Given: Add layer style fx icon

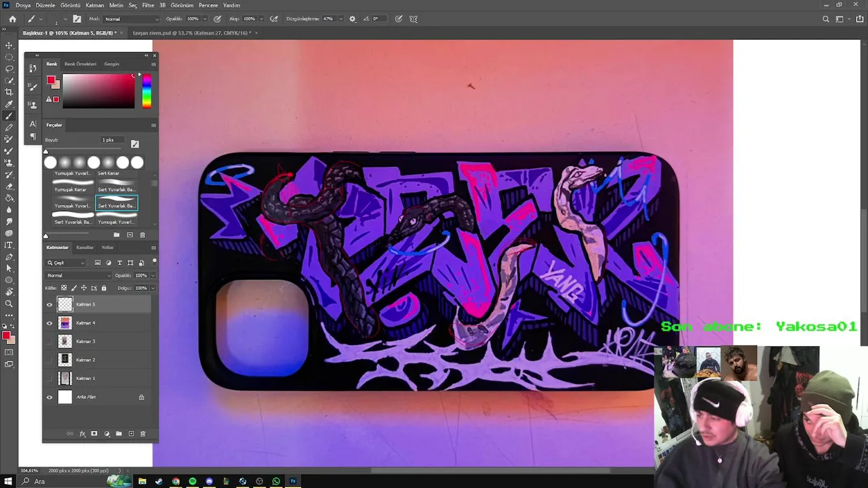Looking at the screenshot, I should pyautogui.click(x=83, y=434).
